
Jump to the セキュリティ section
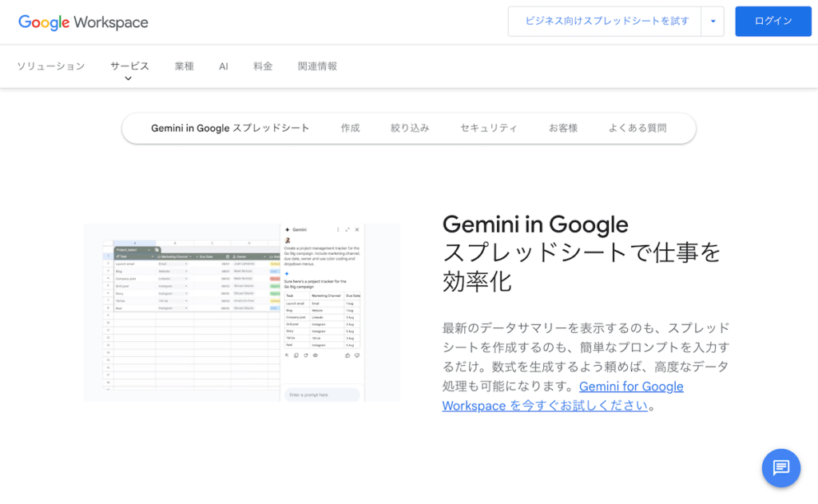point(489,129)
